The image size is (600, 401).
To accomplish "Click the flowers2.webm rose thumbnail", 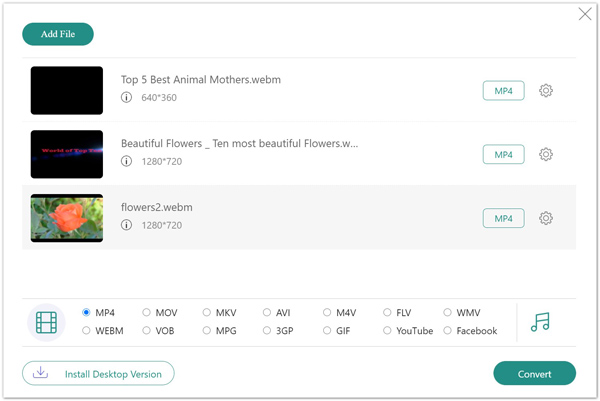I will pos(67,218).
